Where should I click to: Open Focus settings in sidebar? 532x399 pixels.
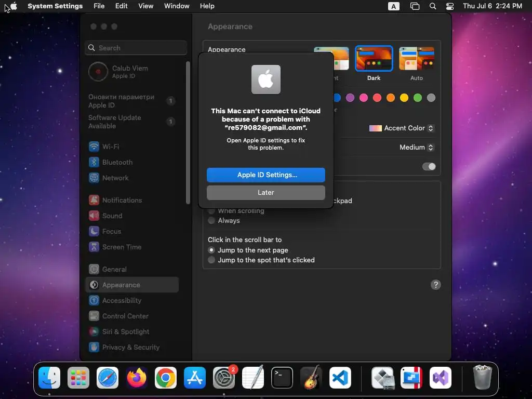(131, 231)
